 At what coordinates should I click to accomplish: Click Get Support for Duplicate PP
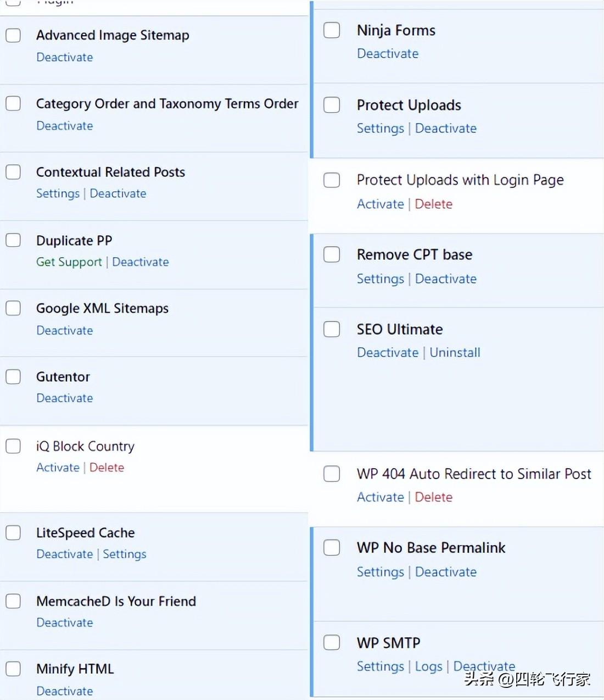[69, 262]
